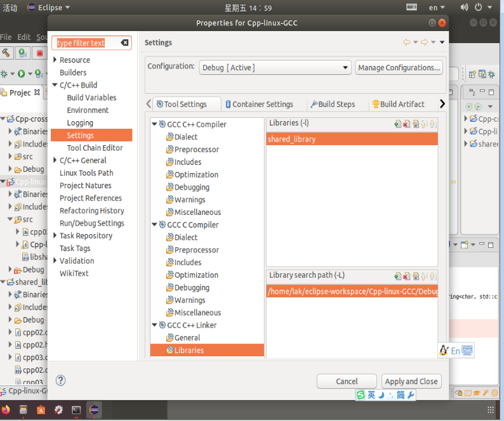The image size is (504, 421).
Task: Click the Cancel button
Action: tap(347, 381)
